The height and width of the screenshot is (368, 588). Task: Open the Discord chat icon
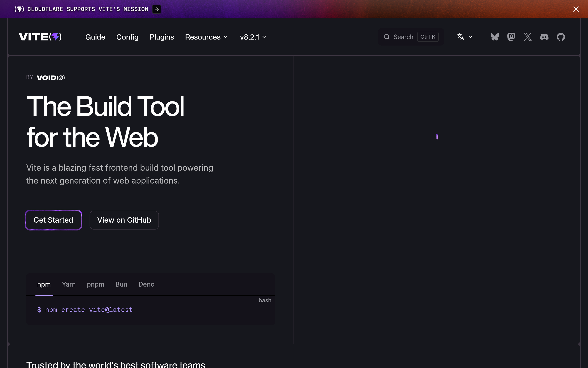[x=544, y=37]
